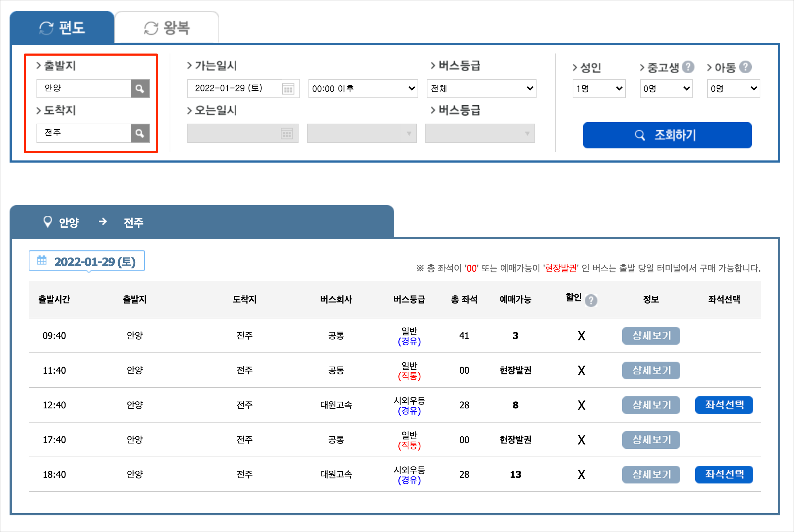Image resolution: width=794 pixels, height=532 pixels.
Task: Switch to the 왕복 tab
Action: coord(167,28)
